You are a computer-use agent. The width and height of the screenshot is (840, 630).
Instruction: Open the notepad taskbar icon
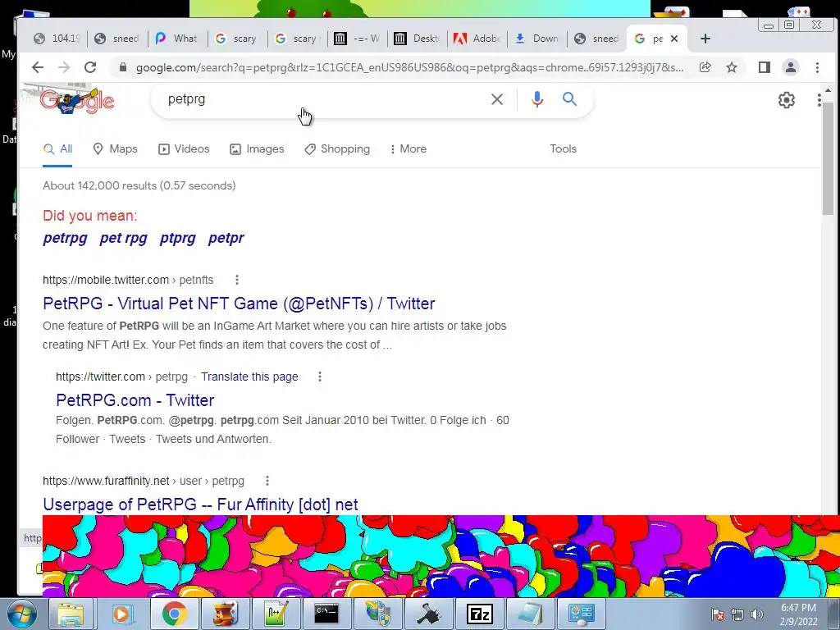(531, 614)
